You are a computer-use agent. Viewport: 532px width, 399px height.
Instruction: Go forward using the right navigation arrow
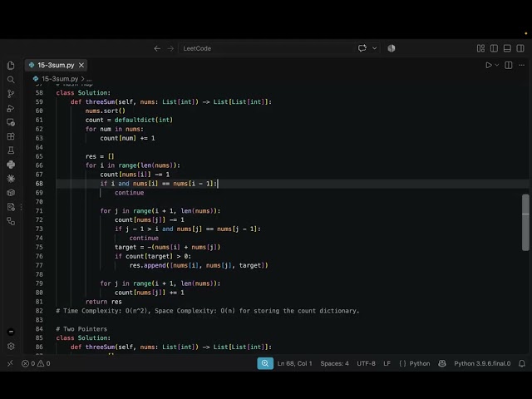pyautogui.click(x=170, y=48)
